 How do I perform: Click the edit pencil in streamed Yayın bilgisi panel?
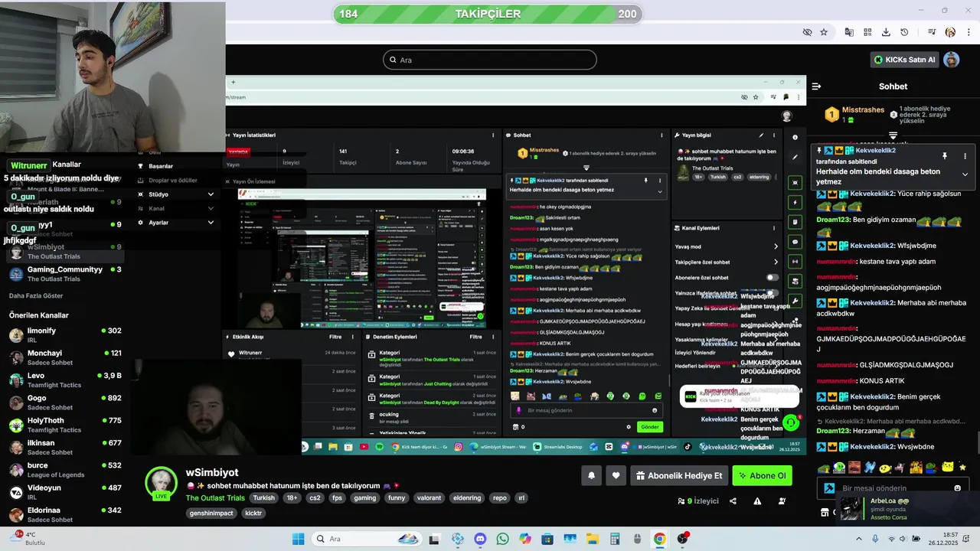tap(761, 135)
